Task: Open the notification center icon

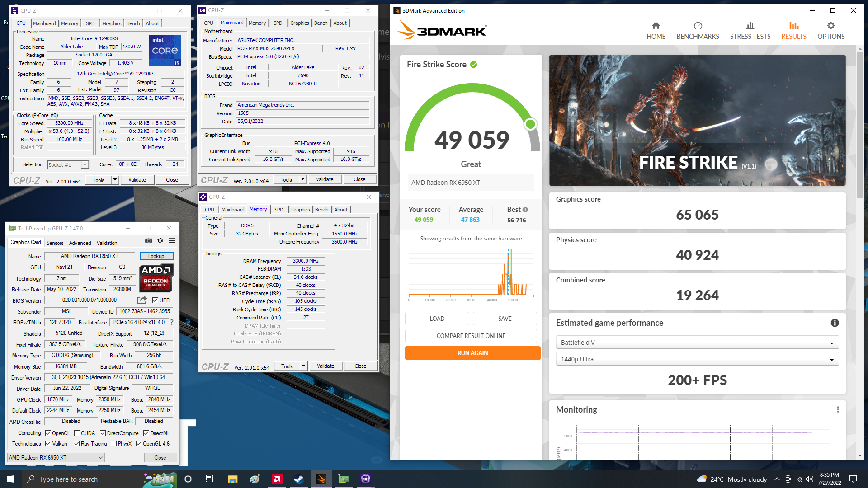Action: coord(853,479)
